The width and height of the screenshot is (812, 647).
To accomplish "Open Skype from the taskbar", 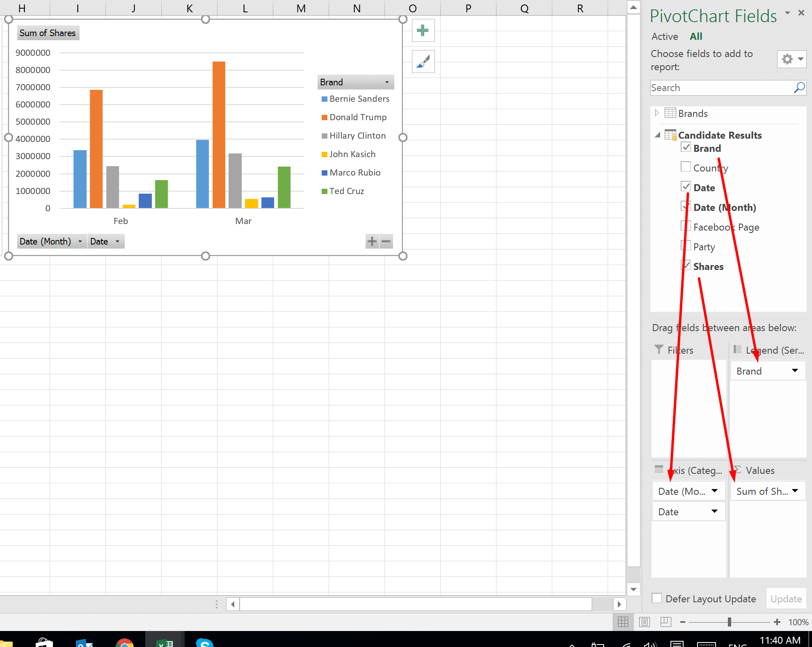I will click(204, 642).
